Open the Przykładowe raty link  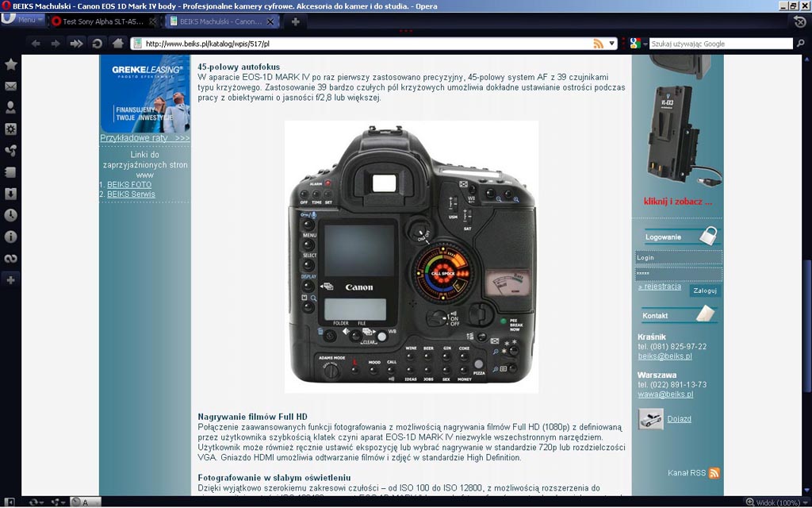[x=144, y=138]
